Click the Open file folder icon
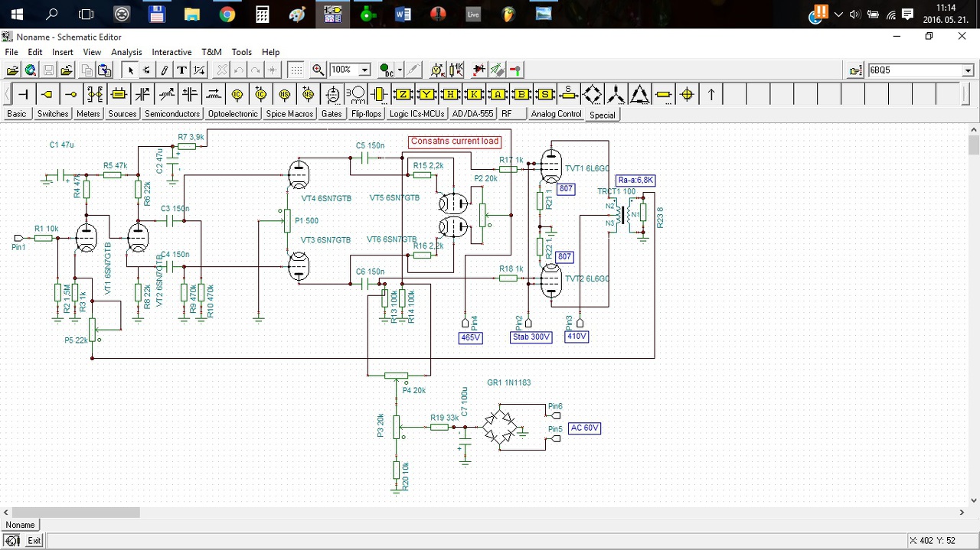This screenshot has height=550, width=980. tap(12, 70)
